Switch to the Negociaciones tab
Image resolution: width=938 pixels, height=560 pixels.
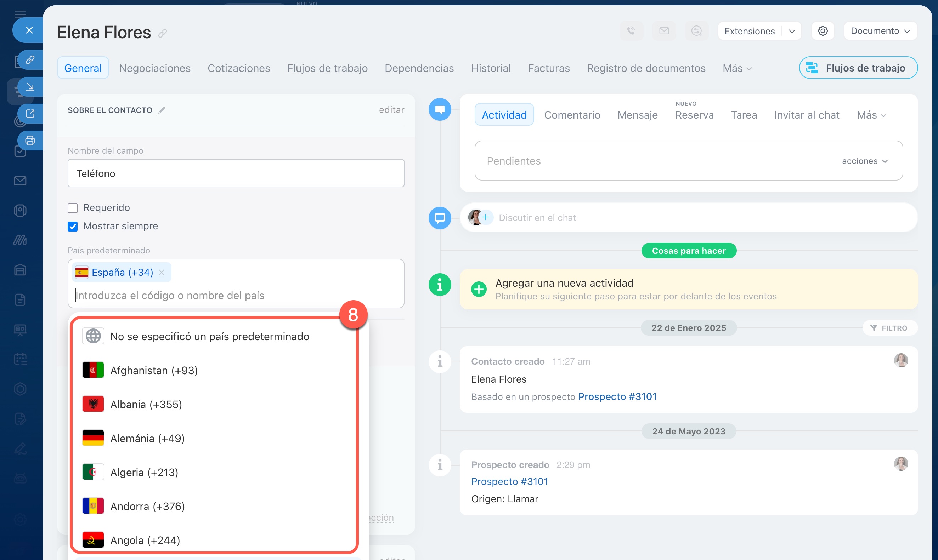pos(155,68)
